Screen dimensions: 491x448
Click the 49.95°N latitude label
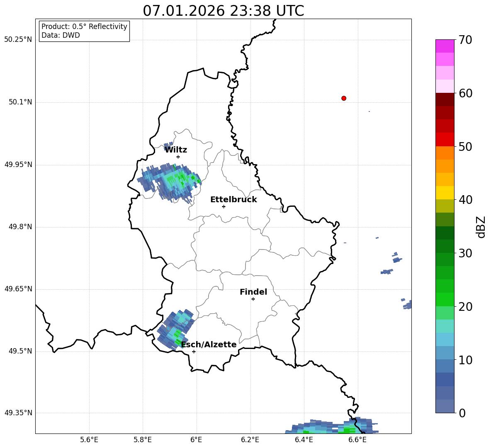point(18,165)
